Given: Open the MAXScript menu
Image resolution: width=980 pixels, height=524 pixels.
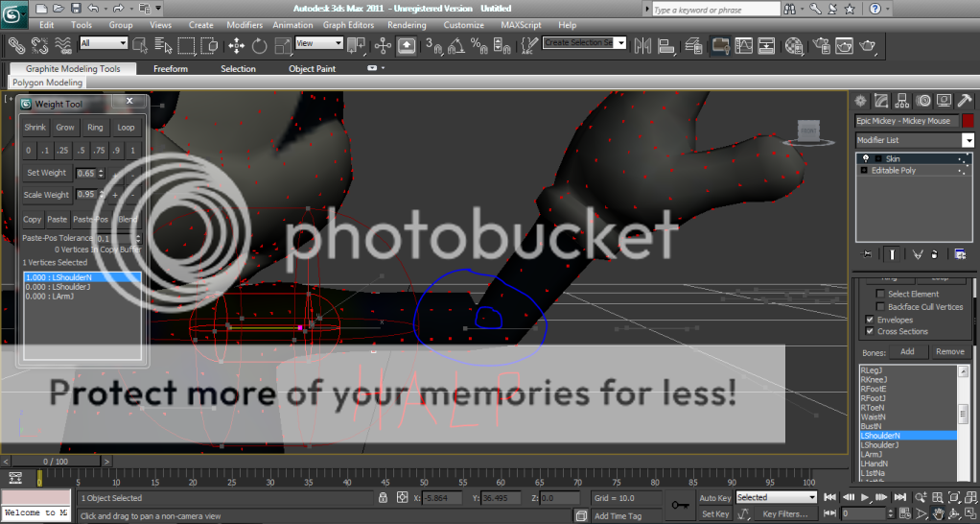Looking at the screenshot, I should coord(521,25).
